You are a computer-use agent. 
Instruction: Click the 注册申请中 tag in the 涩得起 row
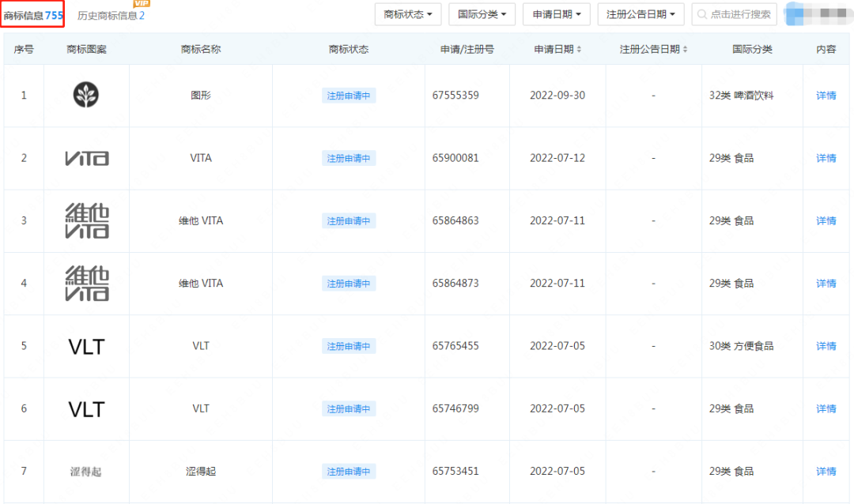[349, 472]
